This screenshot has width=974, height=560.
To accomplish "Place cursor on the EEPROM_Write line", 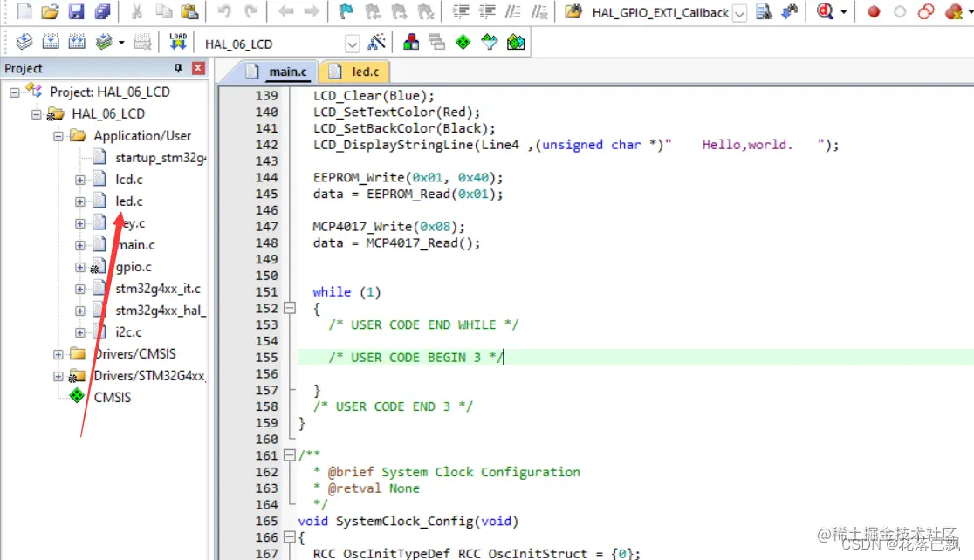I will (x=408, y=178).
